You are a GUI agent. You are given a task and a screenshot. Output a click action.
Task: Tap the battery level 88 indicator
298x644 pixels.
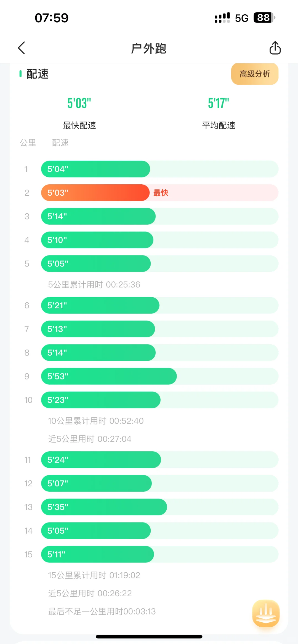(x=264, y=18)
